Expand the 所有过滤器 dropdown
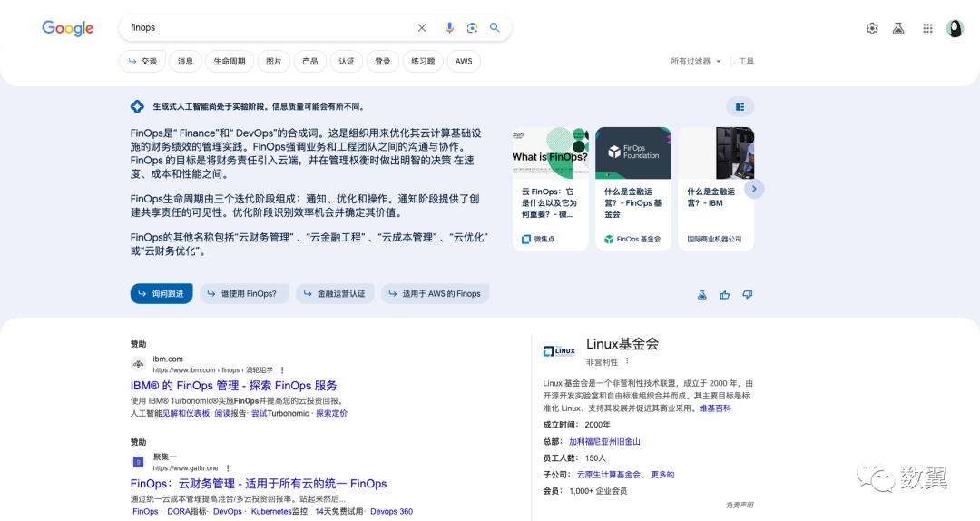Screen dimensions: 980x521 click(x=696, y=62)
